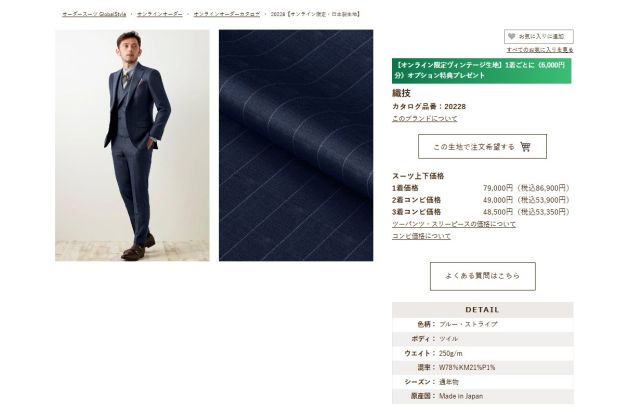Go to the Global Style home breadcrumb
The image size is (640, 412).
point(94,14)
